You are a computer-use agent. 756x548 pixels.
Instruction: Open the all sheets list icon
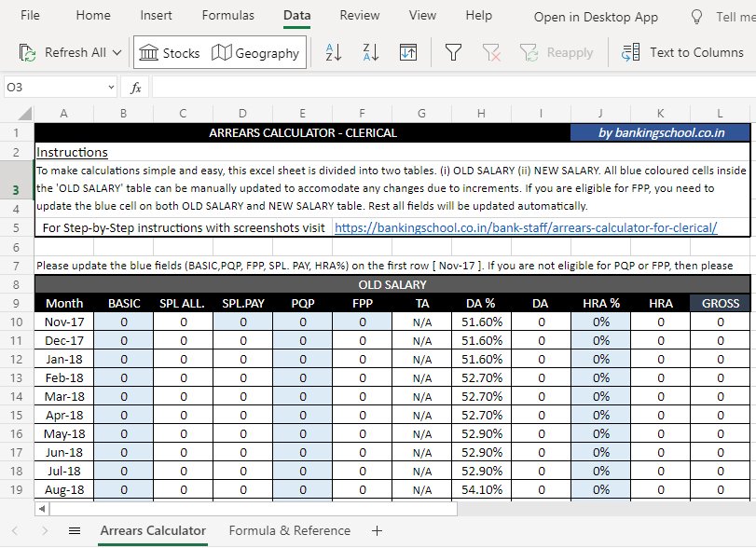[x=75, y=530]
